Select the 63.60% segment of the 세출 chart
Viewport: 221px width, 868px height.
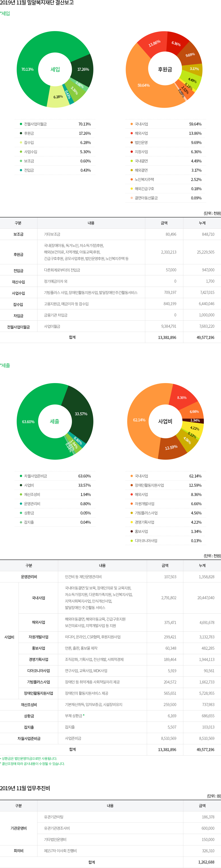point(28,422)
